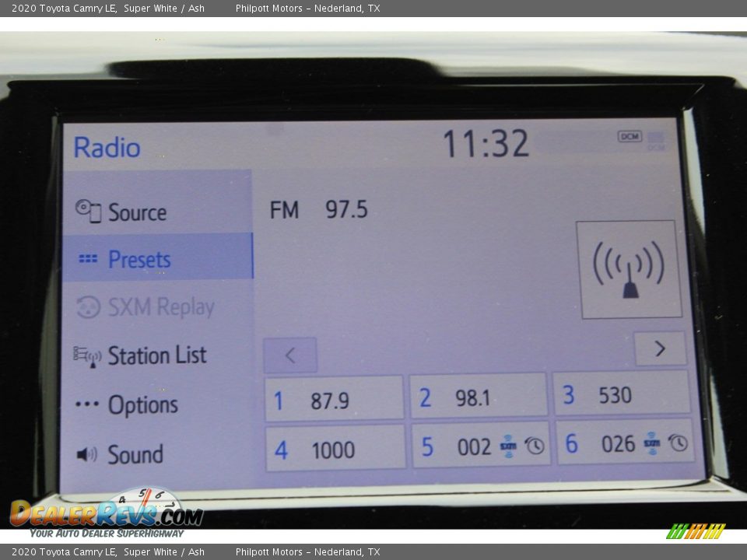Tap the 11:32 clock display

[486, 143]
